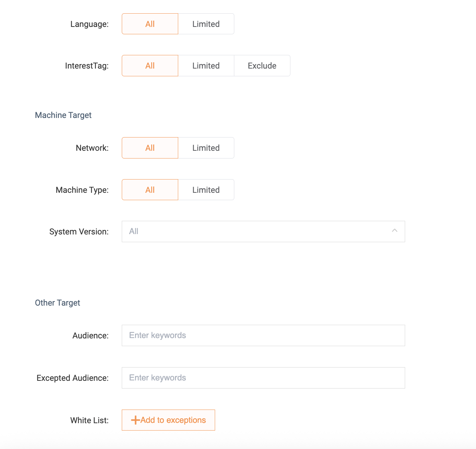Click the Excepted Audience keywords input
The height and width of the screenshot is (449, 476).
pos(263,378)
